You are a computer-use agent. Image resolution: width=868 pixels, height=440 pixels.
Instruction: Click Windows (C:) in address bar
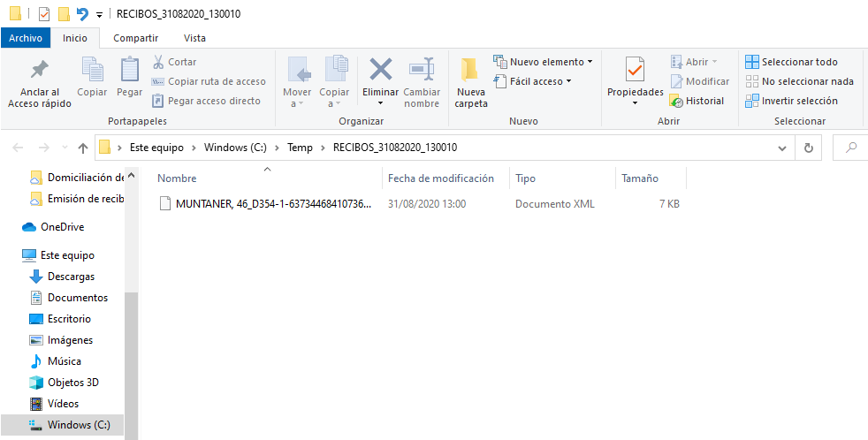[x=235, y=148]
